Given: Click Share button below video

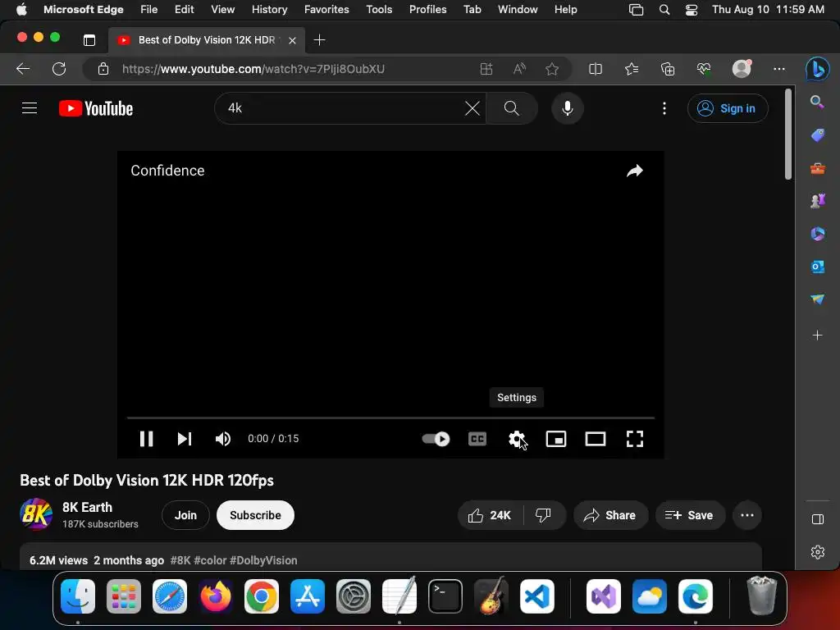Looking at the screenshot, I should point(610,515).
